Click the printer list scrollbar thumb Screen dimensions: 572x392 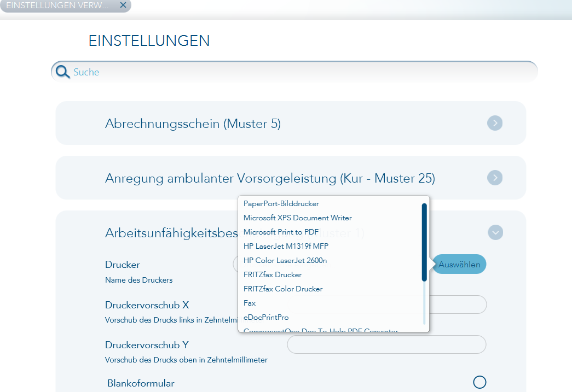424,242
